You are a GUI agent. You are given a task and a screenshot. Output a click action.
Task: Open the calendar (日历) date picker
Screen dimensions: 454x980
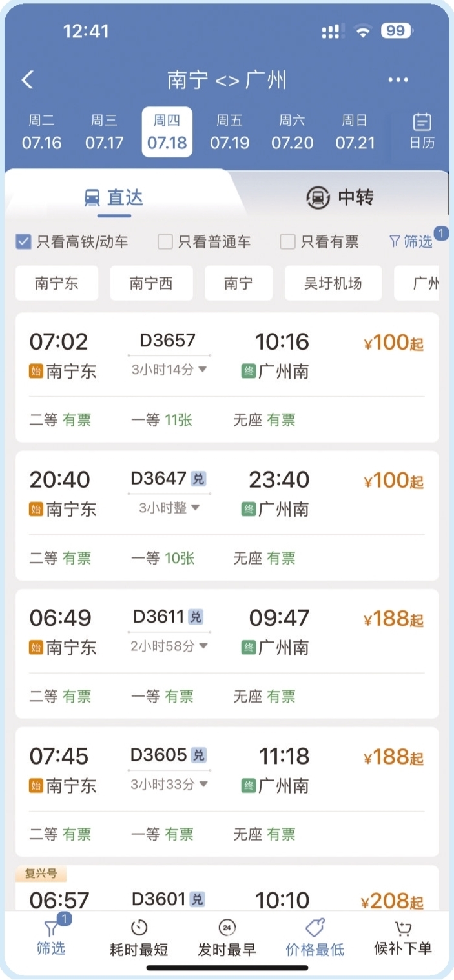click(x=422, y=131)
